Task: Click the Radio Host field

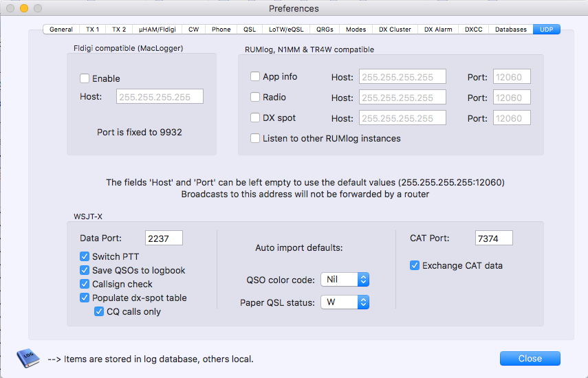Action: click(x=402, y=98)
